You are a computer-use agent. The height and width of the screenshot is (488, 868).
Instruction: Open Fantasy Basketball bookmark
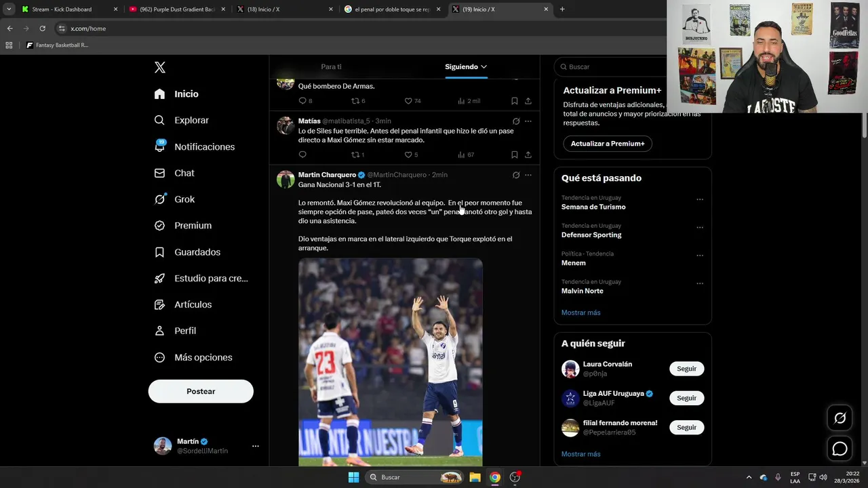point(58,45)
